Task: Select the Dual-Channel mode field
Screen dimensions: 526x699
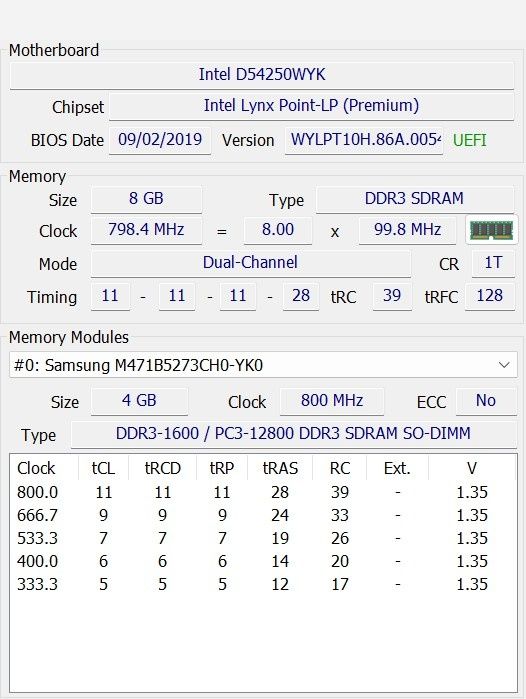Action: click(251, 263)
